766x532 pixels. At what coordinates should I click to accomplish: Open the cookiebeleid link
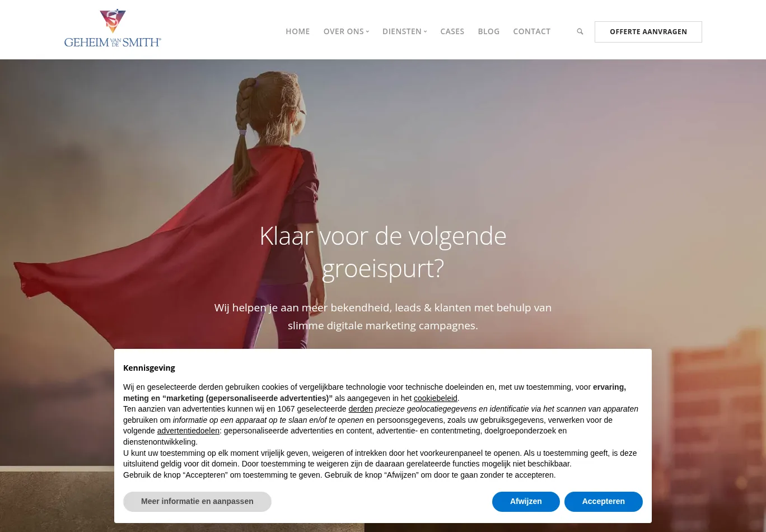click(x=436, y=398)
